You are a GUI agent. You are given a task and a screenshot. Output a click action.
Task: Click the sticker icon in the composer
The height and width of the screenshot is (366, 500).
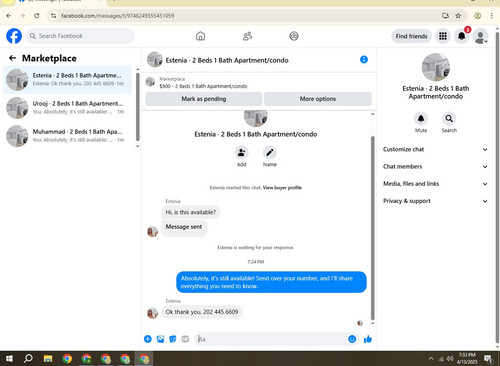173,339
